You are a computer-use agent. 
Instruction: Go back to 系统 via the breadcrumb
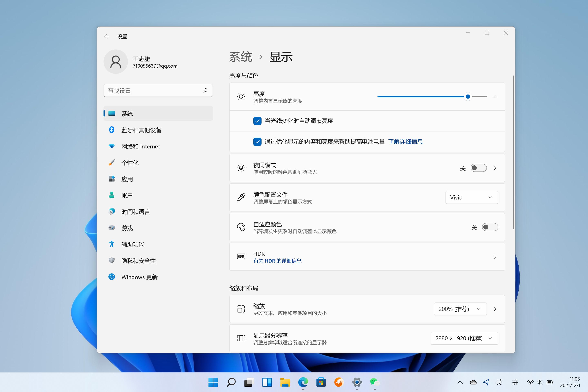[x=241, y=57]
